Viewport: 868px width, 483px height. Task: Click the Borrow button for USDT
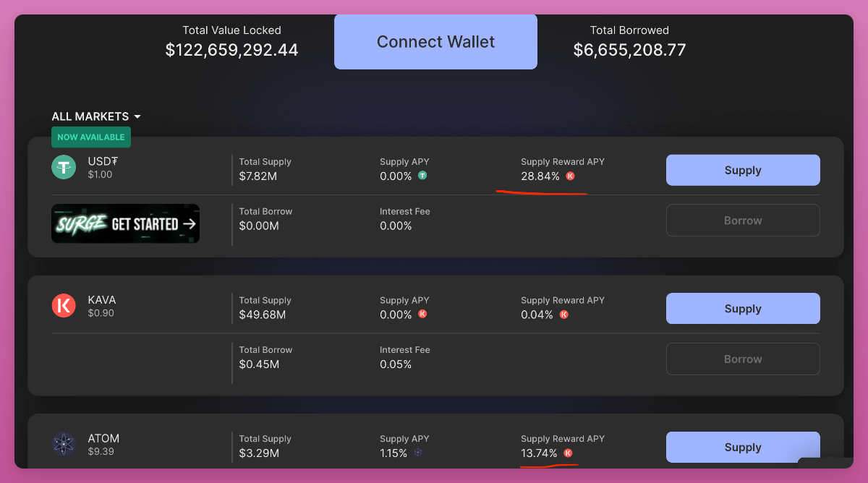[x=743, y=221]
